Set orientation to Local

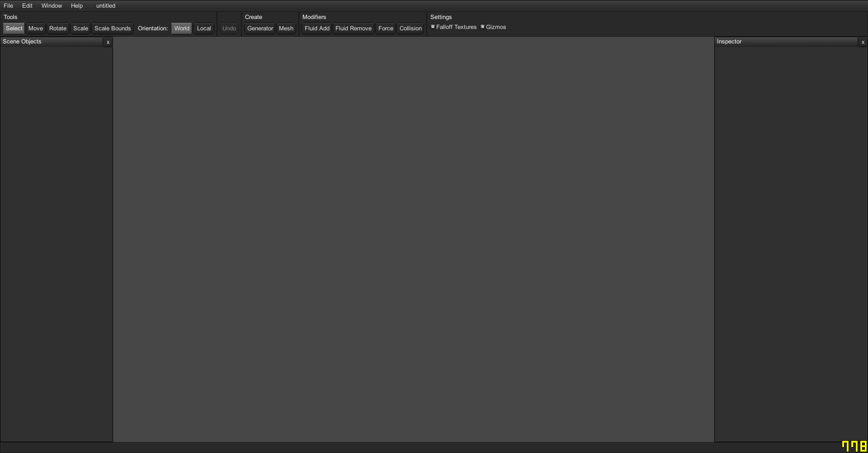click(x=204, y=28)
